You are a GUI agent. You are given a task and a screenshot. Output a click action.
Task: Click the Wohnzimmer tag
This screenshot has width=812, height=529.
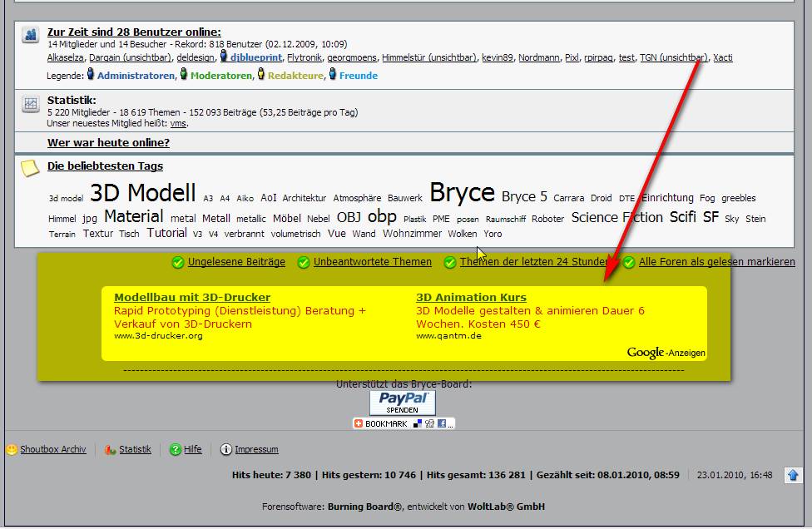pos(412,234)
